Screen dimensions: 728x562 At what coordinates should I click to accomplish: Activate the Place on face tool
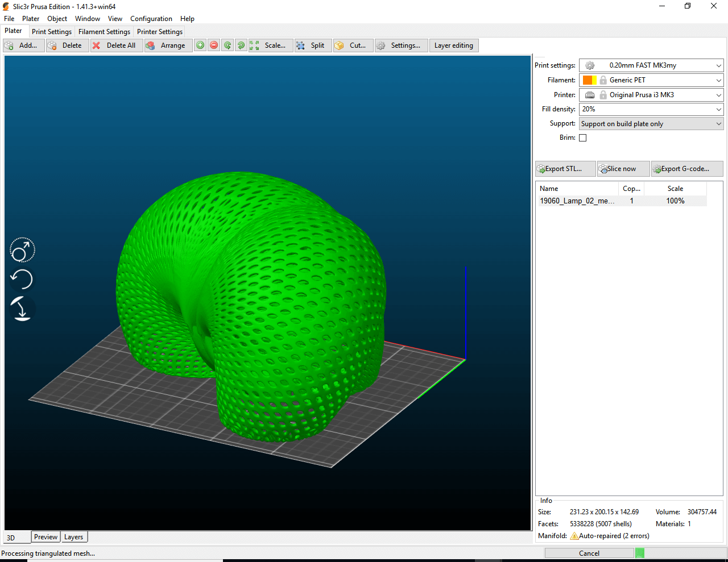(22, 309)
